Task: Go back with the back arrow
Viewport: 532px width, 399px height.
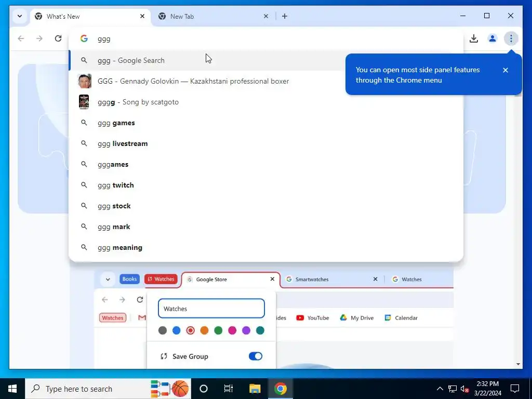Action: click(21, 38)
